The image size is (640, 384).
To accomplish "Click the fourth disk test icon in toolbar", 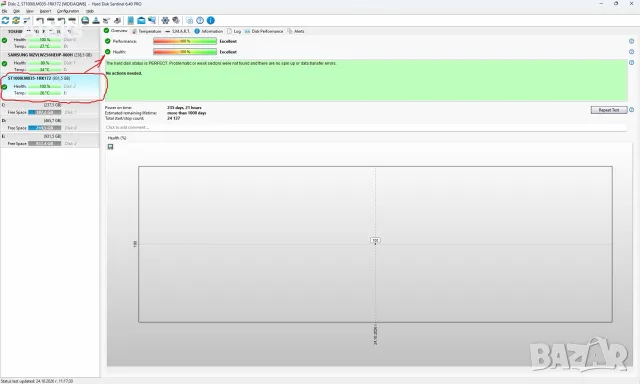I will (x=72, y=20).
